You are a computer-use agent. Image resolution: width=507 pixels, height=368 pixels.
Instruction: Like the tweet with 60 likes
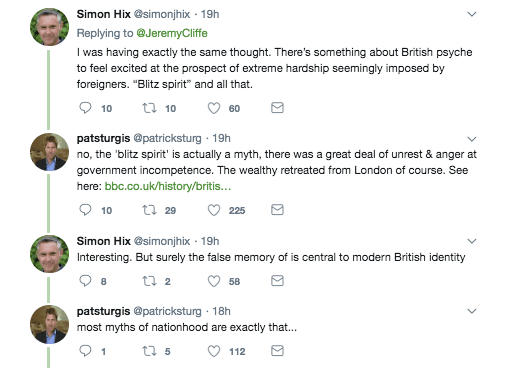coord(214,108)
